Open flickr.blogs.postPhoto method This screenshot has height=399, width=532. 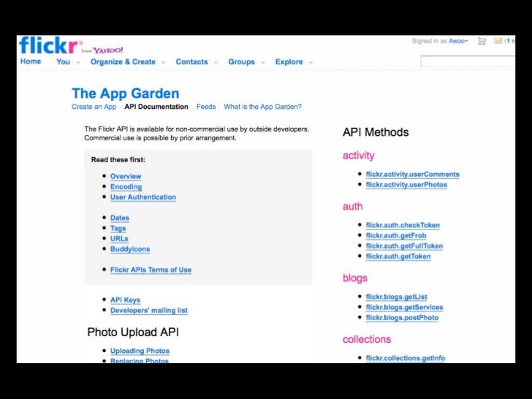pos(402,318)
